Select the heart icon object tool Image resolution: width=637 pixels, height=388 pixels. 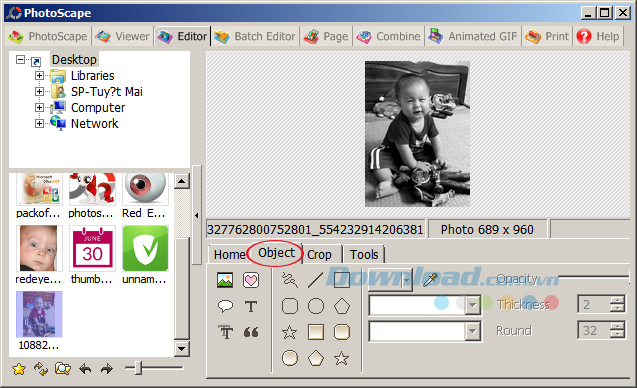click(x=251, y=280)
